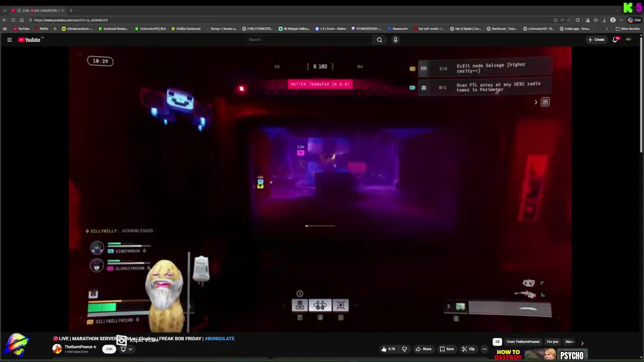Click the YouTube search magnifier button
This screenshot has height=362, width=644.
[379, 40]
